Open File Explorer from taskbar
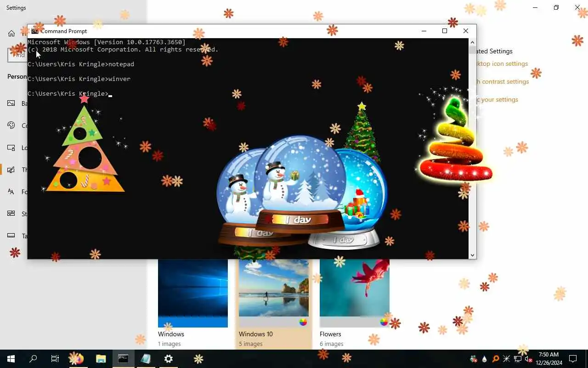Viewport: 588px width, 368px height. pyautogui.click(x=101, y=359)
